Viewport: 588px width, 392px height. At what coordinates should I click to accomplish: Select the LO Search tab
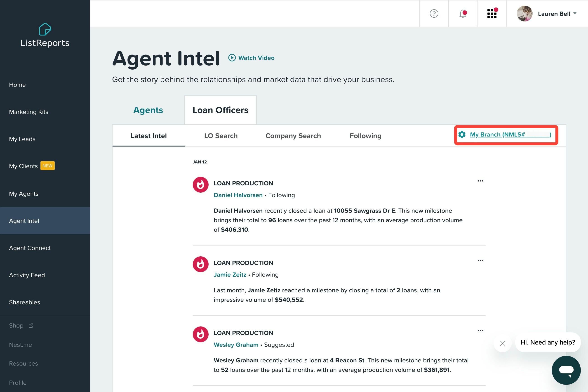click(x=221, y=136)
